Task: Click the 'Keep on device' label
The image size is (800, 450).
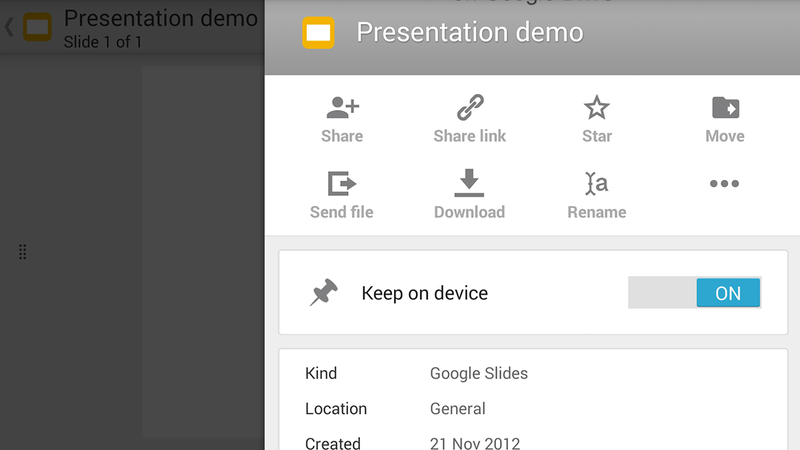Action: point(424,293)
